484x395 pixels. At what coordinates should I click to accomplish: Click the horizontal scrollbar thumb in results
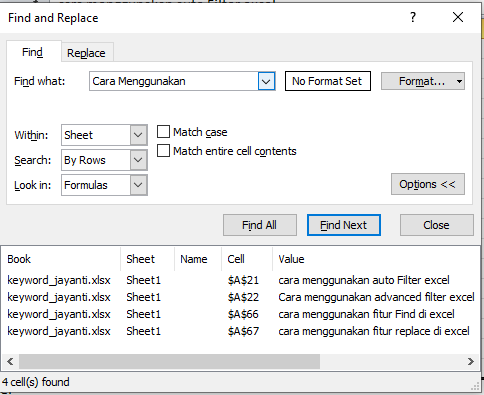coord(169,361)
